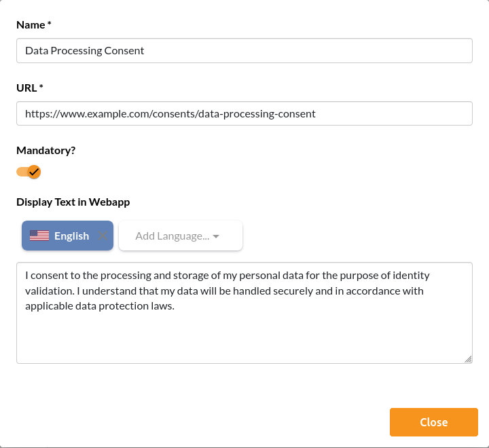Click the "URL *" field label

coord(31,88)
